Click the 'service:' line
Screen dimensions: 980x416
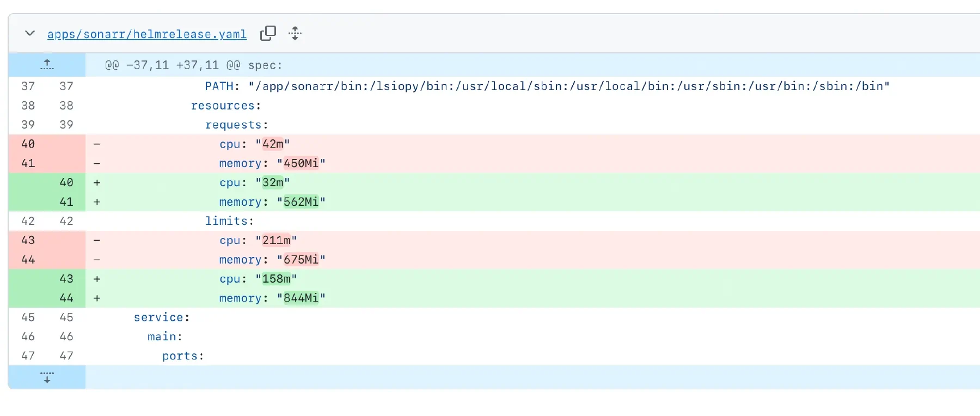point(162,317)
